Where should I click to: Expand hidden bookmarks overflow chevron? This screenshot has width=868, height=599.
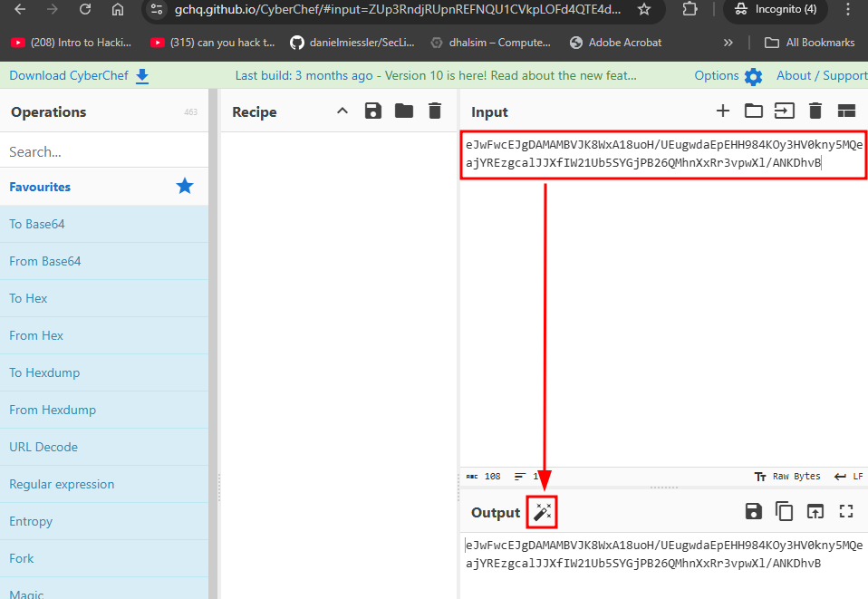click(728, 43)
